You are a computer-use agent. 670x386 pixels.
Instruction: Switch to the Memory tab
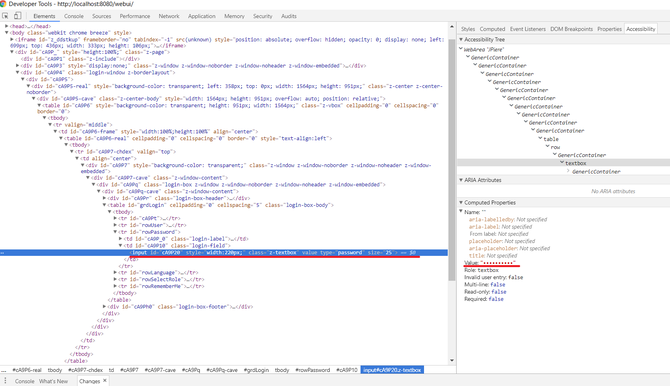point(234,16)
